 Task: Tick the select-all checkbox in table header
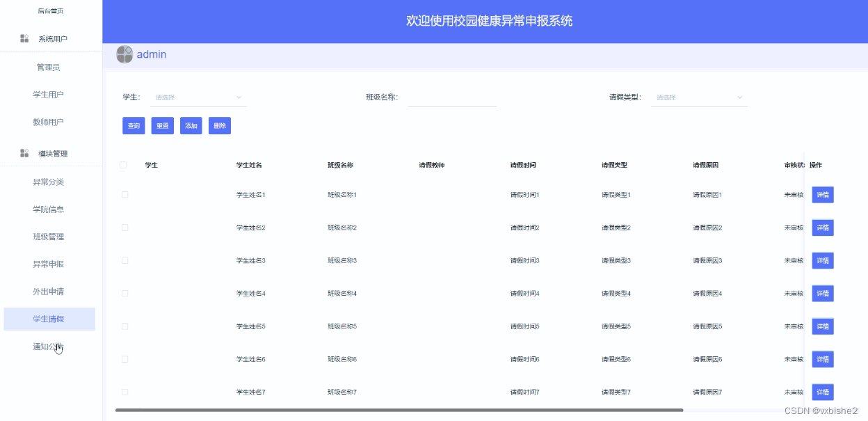(x=123, y=165)
